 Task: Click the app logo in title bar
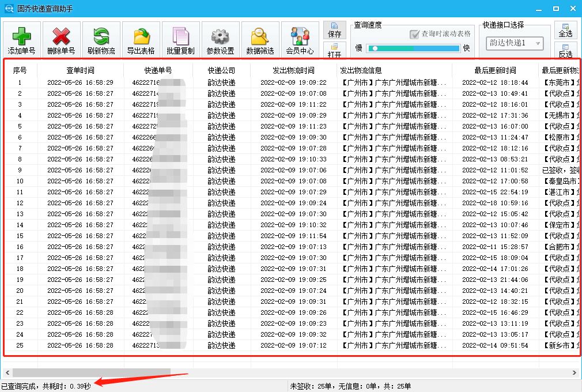pyautogui.click(x=9, y=8)
